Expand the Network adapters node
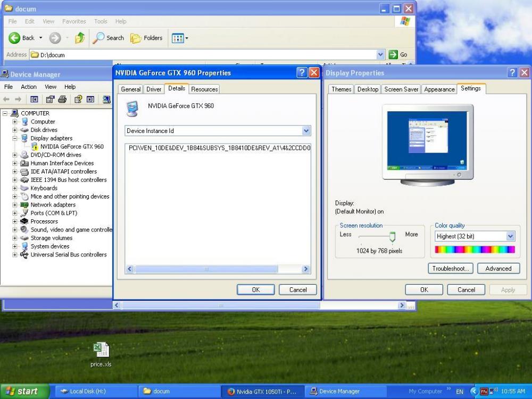Image resolution: width=532 pixels, height=399 pixels. (x=15, y=205)
